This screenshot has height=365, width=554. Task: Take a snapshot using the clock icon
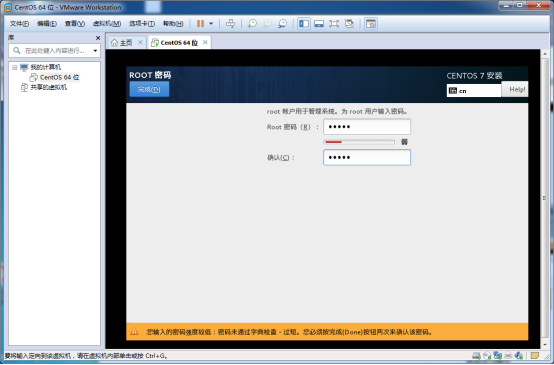point(252,24)
